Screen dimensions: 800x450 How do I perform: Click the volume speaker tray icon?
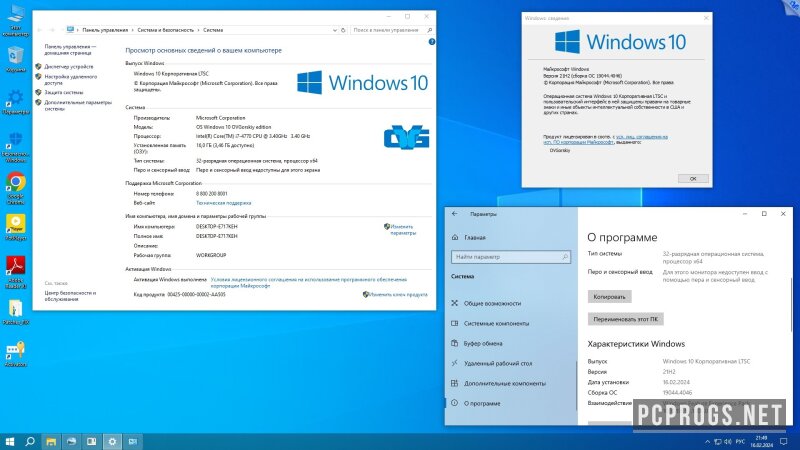pyautogui.click(x=728, y=442)
